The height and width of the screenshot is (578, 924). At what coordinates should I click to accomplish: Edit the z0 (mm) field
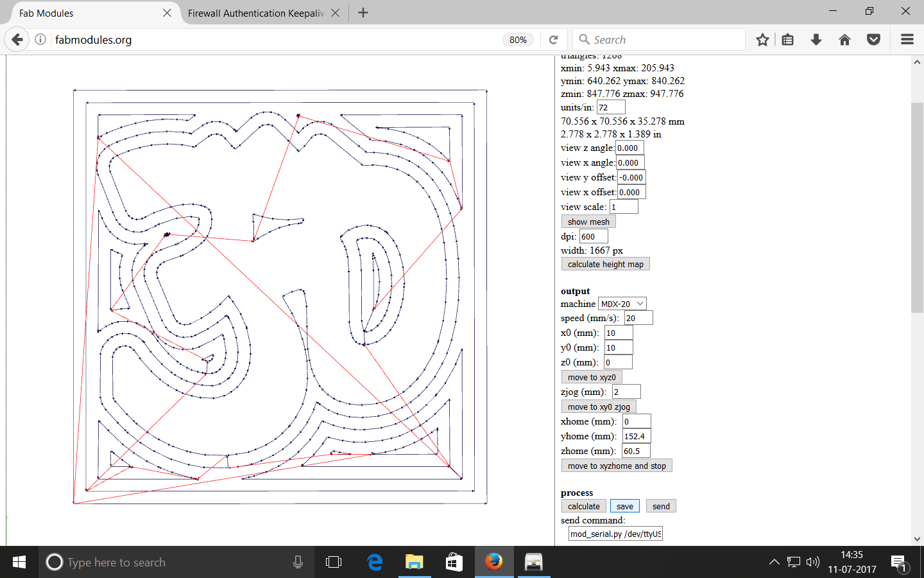618,362
